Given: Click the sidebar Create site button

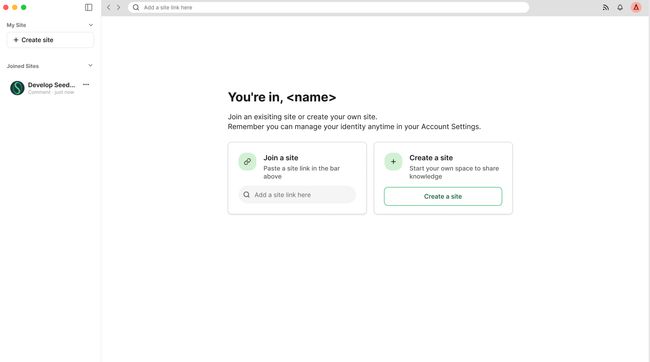Looking at the screenshot, I should pyautogui.click(x=50, y=40).
